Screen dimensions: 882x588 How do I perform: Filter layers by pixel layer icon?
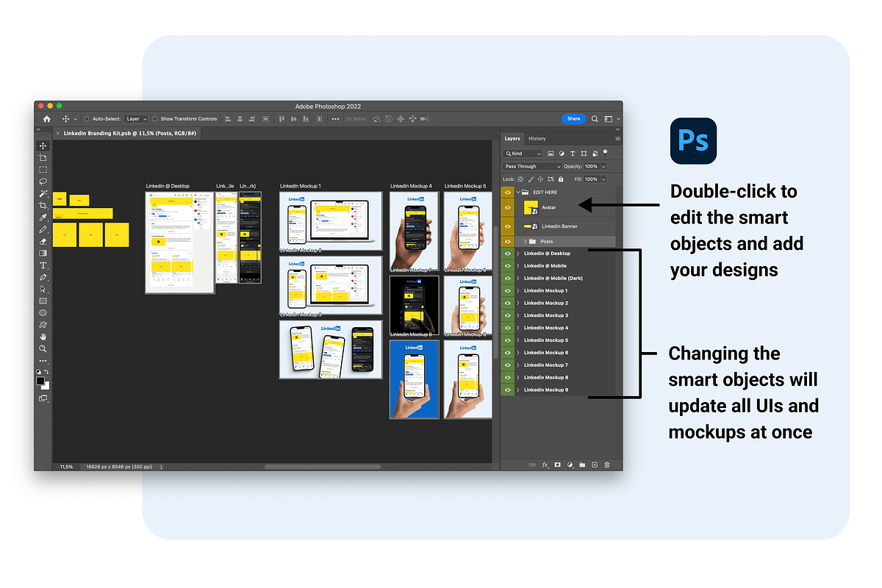point(551,154)
